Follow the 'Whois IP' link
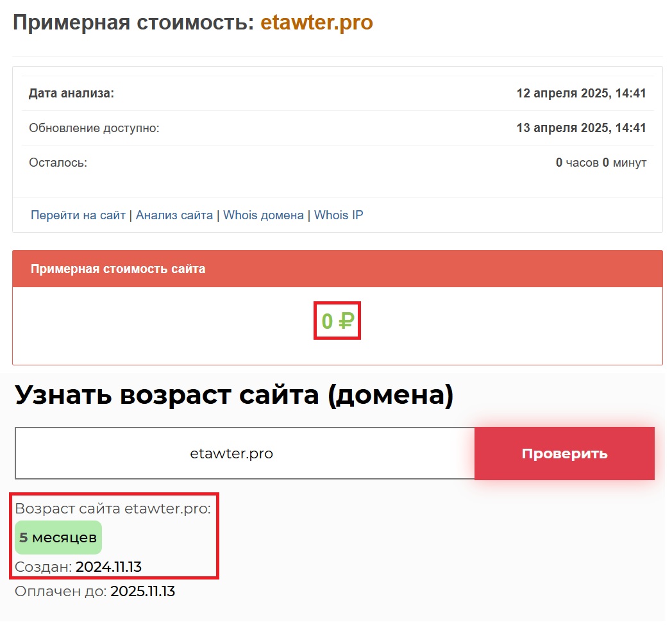 coord(339,215)
